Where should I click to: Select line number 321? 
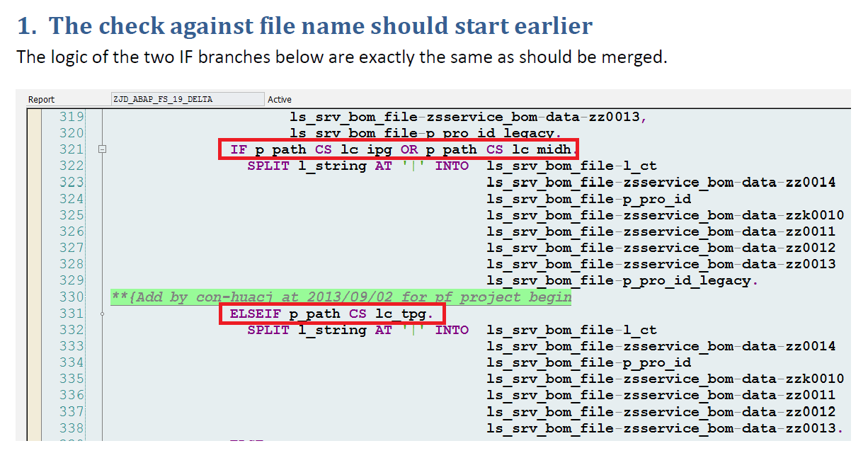click(x=72, y=149)
